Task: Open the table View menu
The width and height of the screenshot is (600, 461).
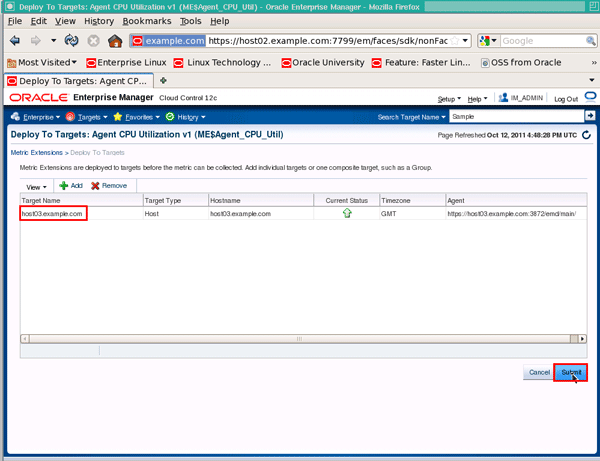Action: [36, 187]
